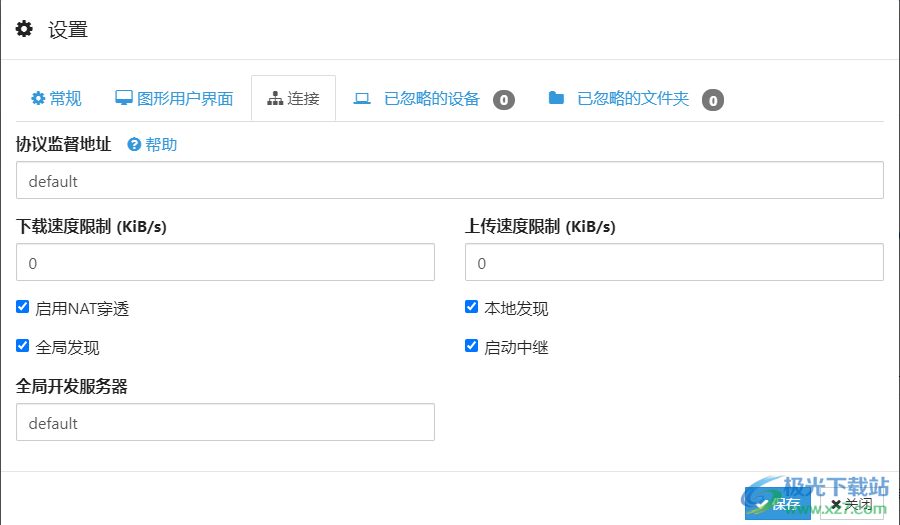Click the 上传速度限制 input box
The height and width of the screenshot is (525, 900).
point(674,262)
